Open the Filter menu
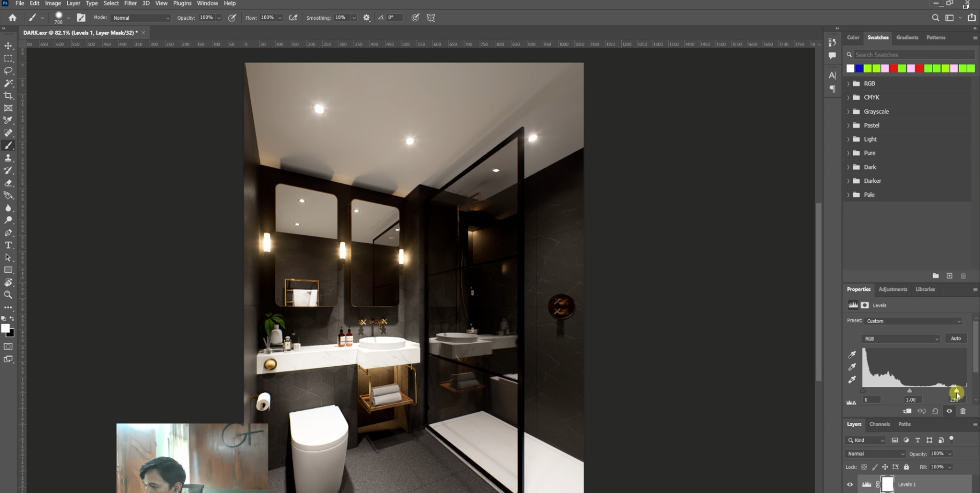The height and width of the screenshot is (493, 980). click(x=130, y=3)
